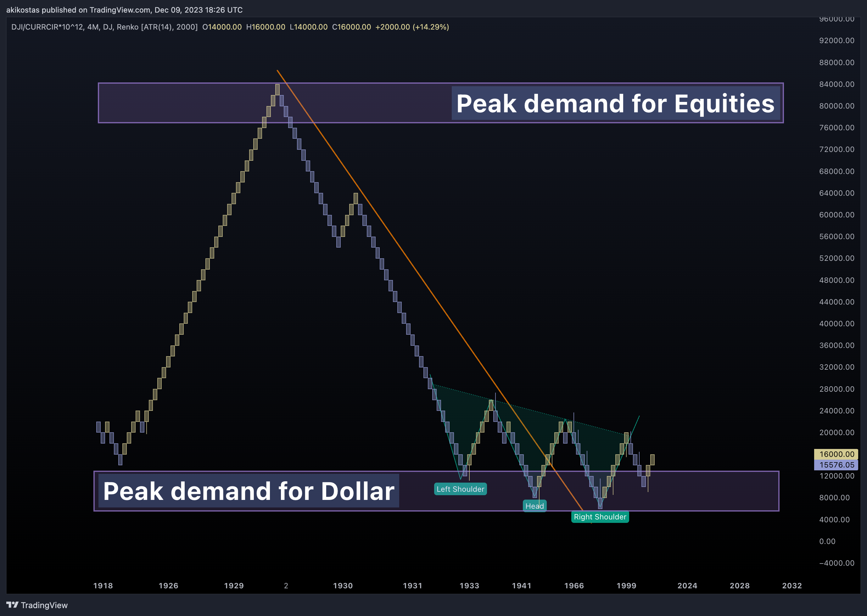Select the Head pattern label
867x616 pixels.
535,506
